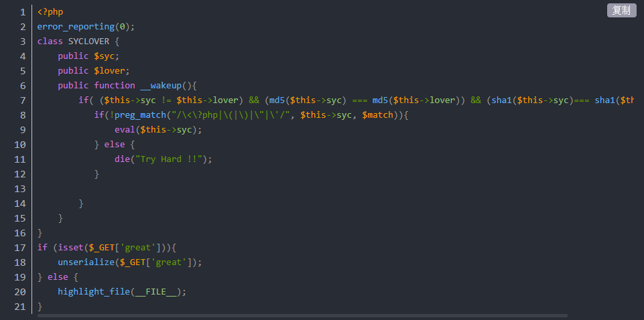The image size is (644, 320).
Task: Click the '__FILE__' constant
Action: tap(155, 292)
